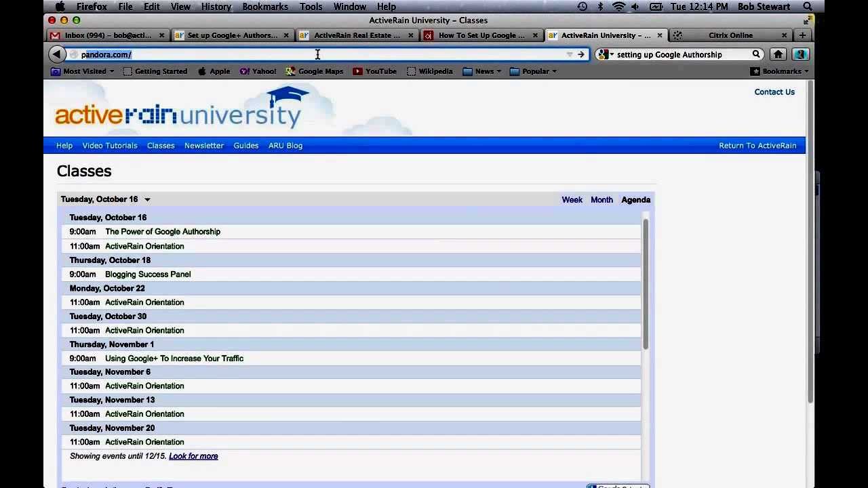This screenshot has width=868, height=488.
Task: Open a new tab with the plus button
Action: [x=803, y=35]
